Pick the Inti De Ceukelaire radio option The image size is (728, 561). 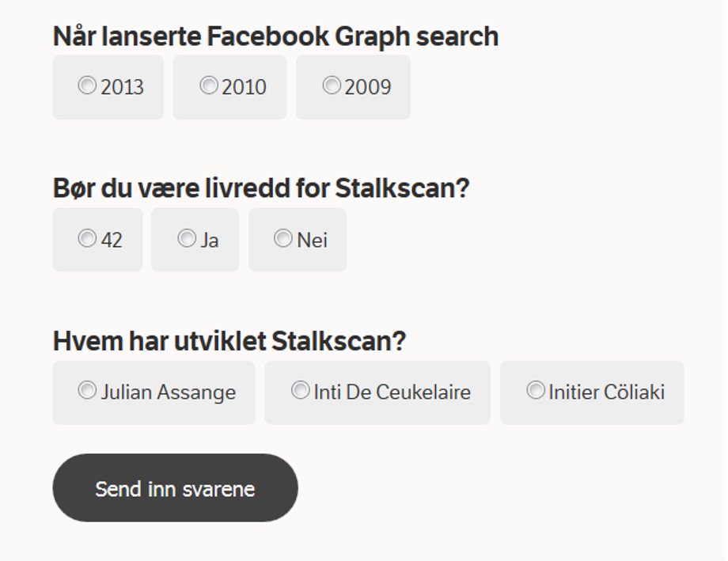point(300,390)
